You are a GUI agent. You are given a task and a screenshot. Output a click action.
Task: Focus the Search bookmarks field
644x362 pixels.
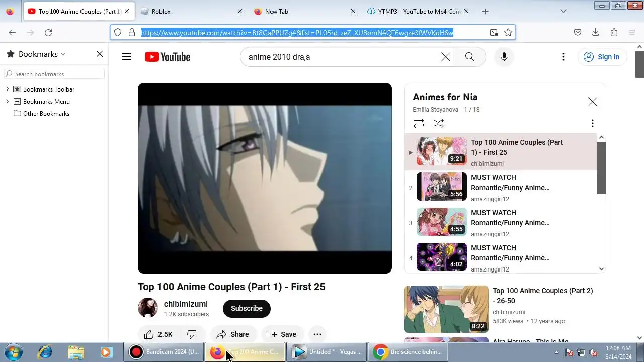pos(54,74)
